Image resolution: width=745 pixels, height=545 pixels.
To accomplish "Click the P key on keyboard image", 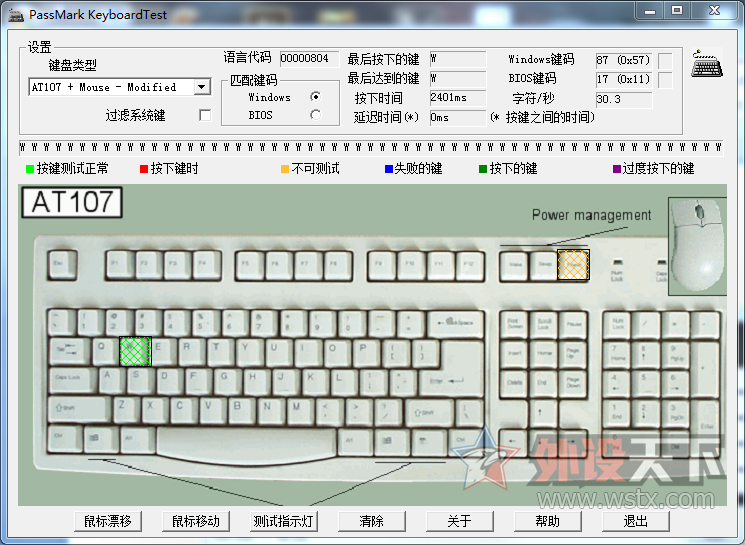I will click(366, 351).
